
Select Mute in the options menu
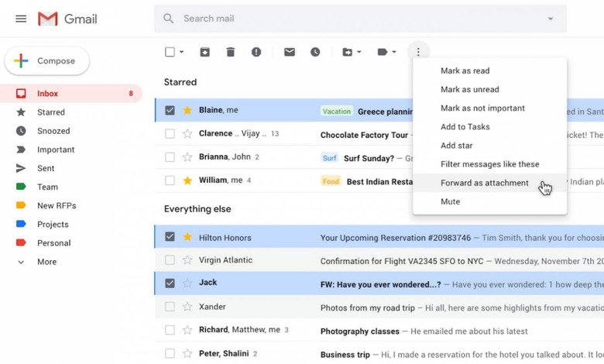450,201
